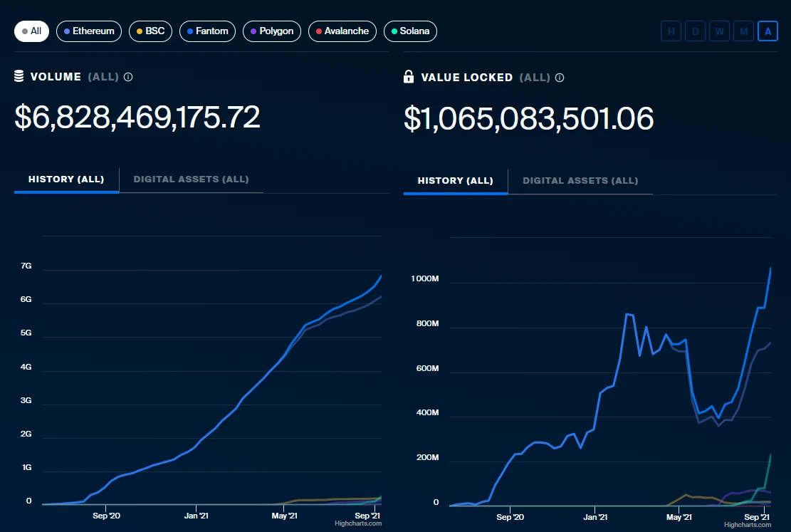Filter charts by Ethereum

(x=89, y=31)
